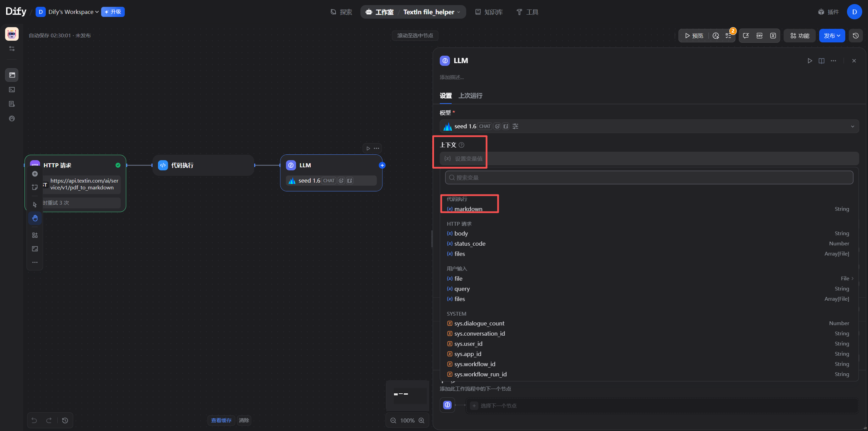Image resolution: width=868 pixels, height=431 pixels.
Task: Toggle the minimap display icon in canvas toolbar
Action: 35,249
